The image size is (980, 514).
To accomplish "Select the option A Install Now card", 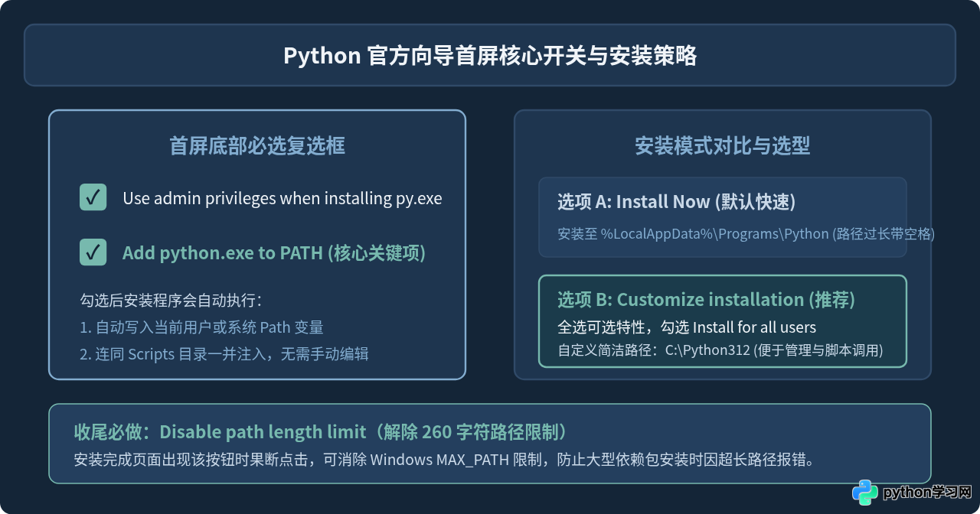I will pyautogui.click(x=723, y=217).
